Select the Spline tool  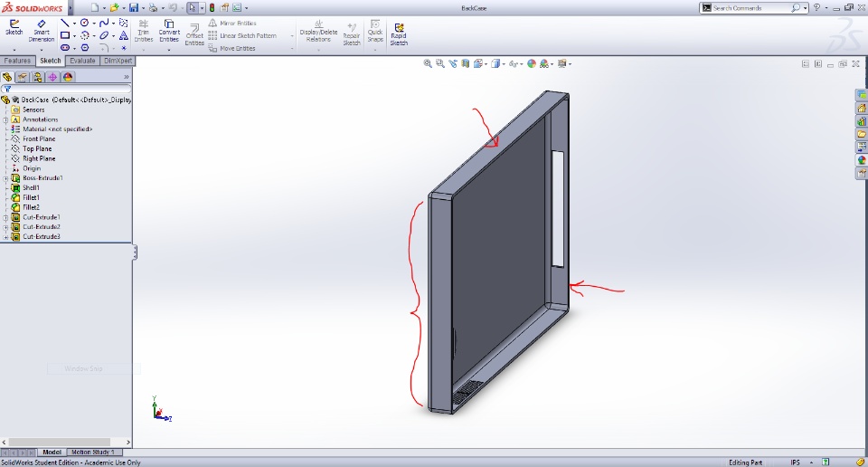(103, 23)
